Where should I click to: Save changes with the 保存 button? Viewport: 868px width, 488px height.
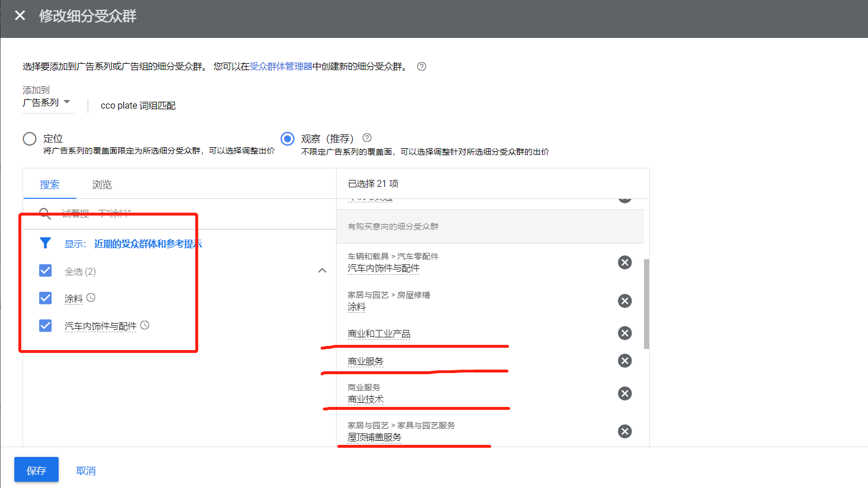[x=36, y=470]
